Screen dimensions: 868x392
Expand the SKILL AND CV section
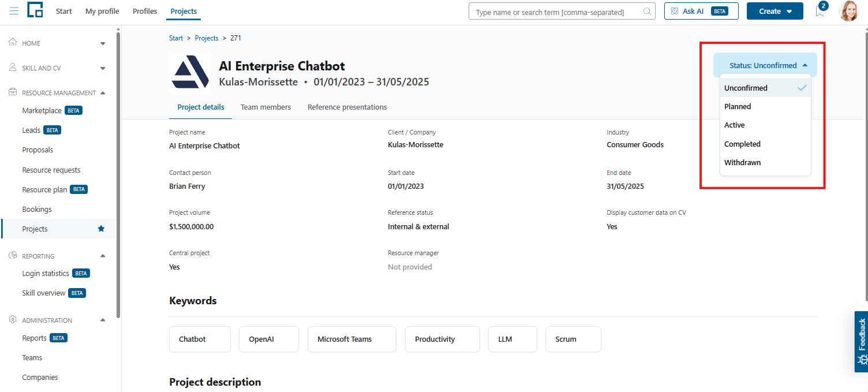103,68
